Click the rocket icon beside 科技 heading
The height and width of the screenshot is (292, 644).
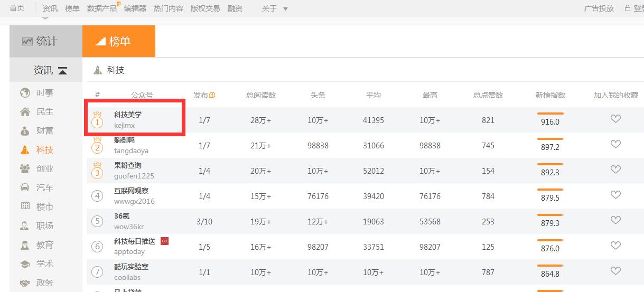click(98, 70)
